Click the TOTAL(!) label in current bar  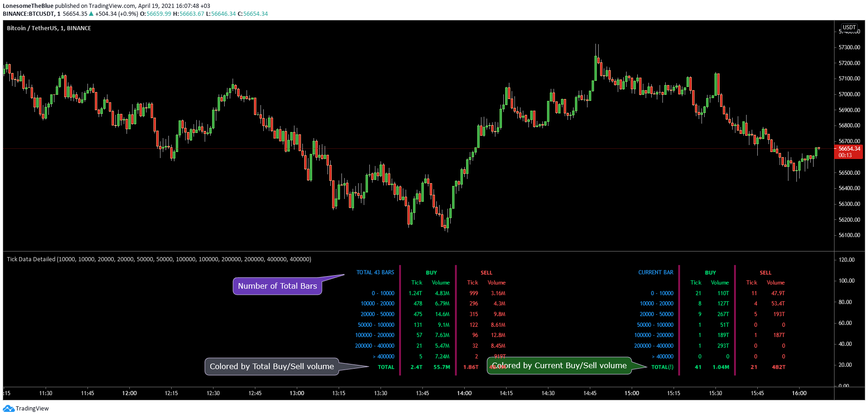pos(662,367)
